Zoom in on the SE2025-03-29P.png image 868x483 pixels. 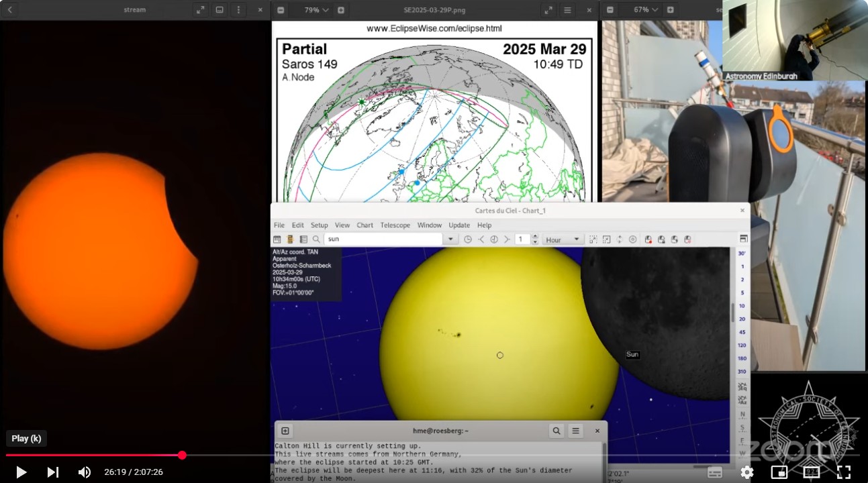pyautogui.click(x=341, y=10)
